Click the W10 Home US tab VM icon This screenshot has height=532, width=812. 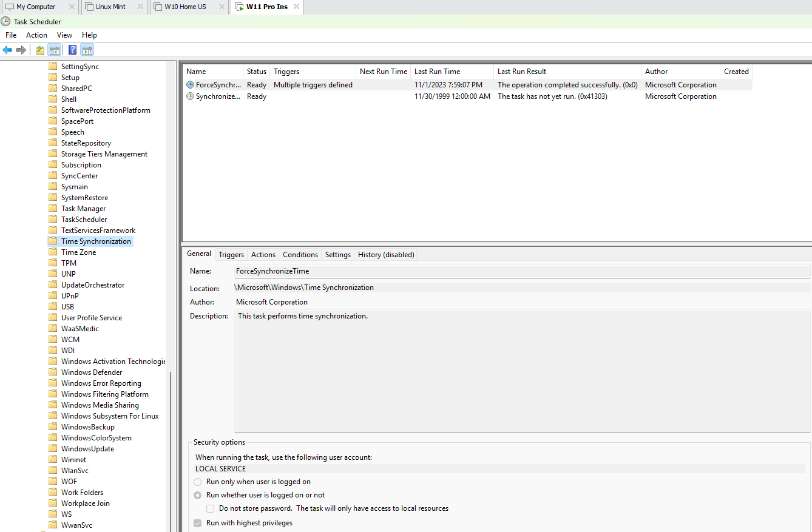coord(158,7)
